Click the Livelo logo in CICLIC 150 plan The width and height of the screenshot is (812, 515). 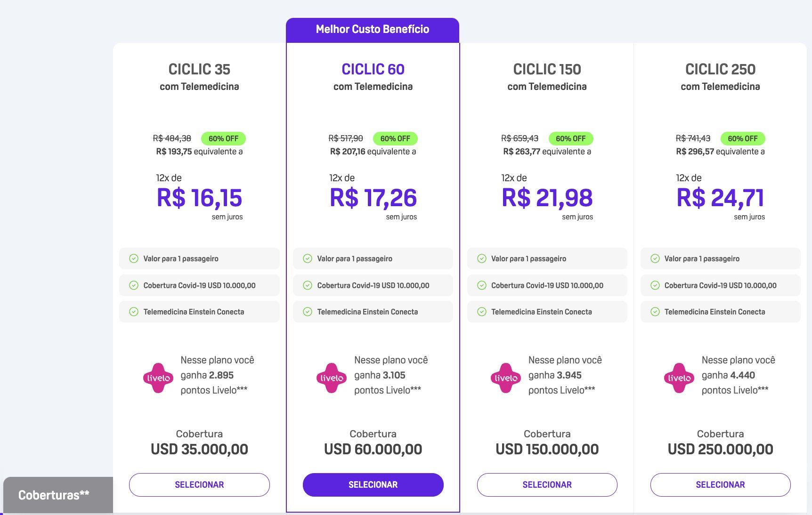pyautogui.click(x=506, y=378)
